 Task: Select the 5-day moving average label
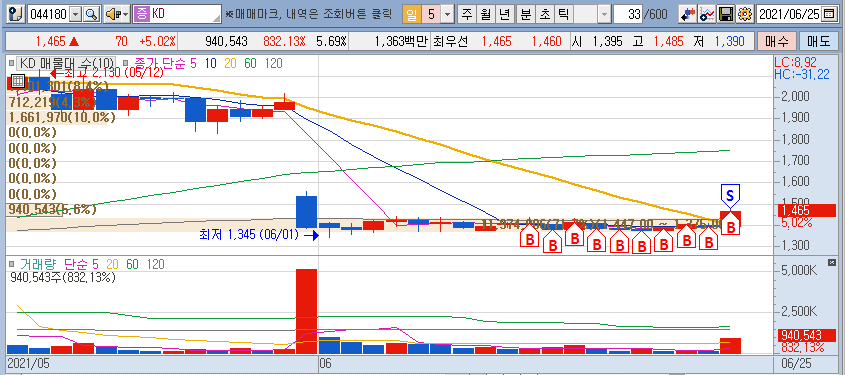194,64
